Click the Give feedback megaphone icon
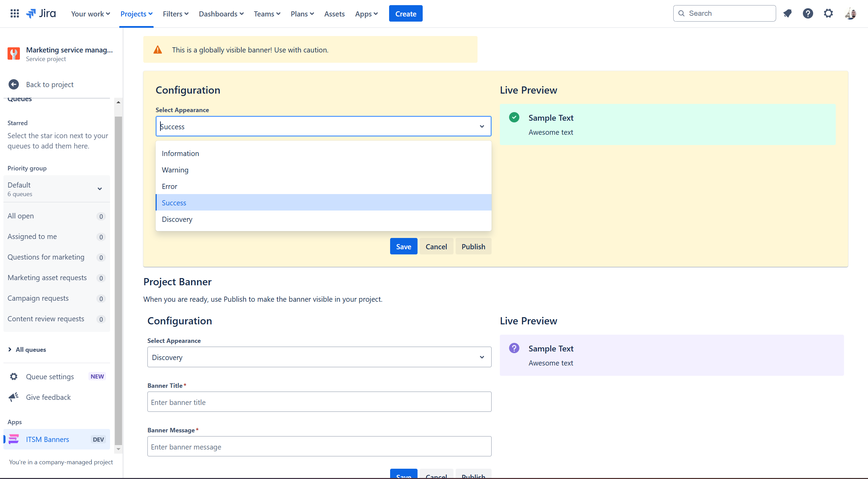The width and height of the screenshot is (868, 479). [14, 397]
